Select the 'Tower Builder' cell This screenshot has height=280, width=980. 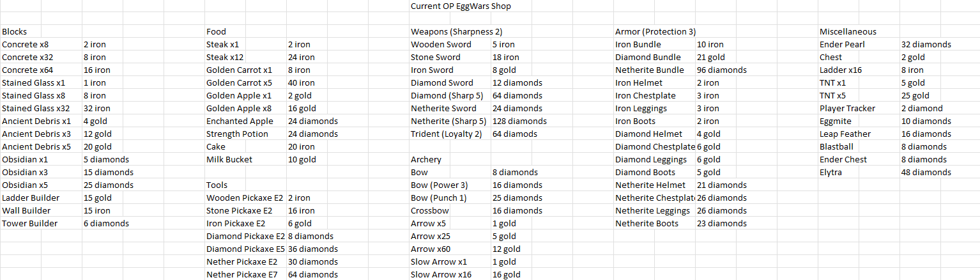pyautogui.click(x=41, y=223)
